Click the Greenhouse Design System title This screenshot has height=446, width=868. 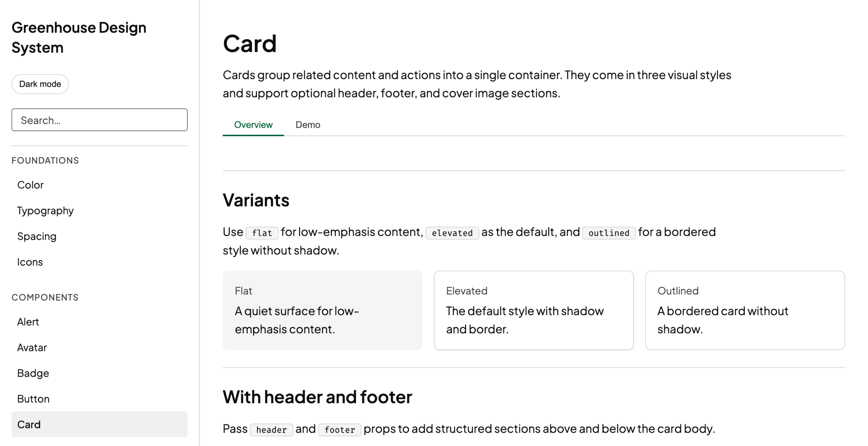79,37
